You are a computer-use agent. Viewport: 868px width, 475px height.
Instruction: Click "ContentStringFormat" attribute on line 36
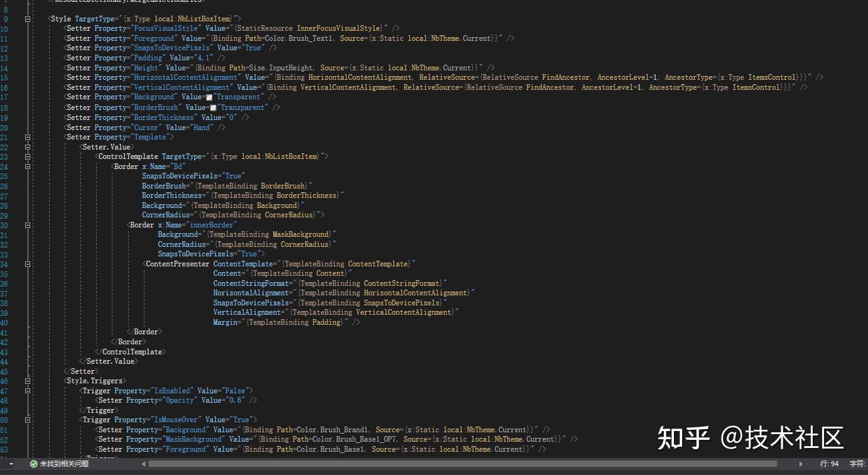pyautogui.click(x=251, y=283)
